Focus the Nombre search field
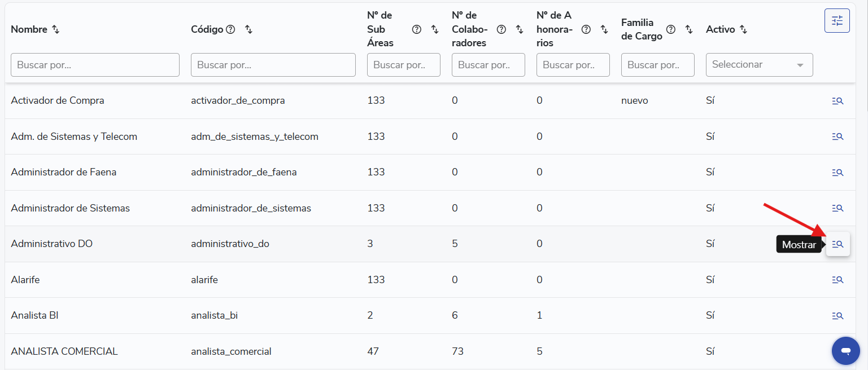 95,65
